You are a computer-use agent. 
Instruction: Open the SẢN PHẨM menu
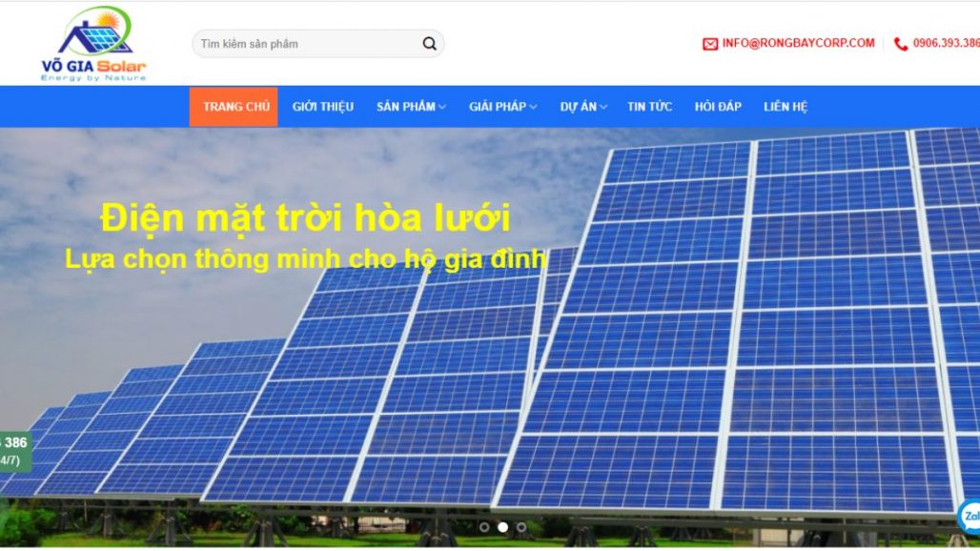pos(405,107)
